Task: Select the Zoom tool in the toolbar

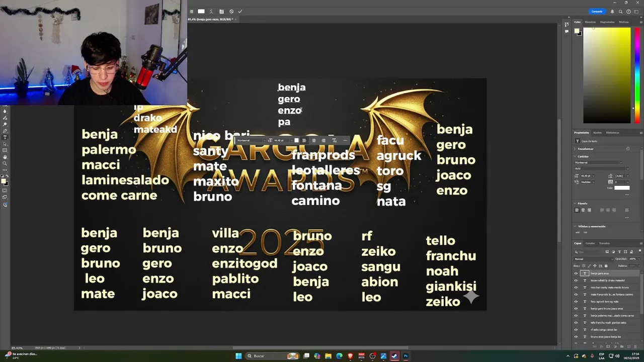Action: coord(5,163)
